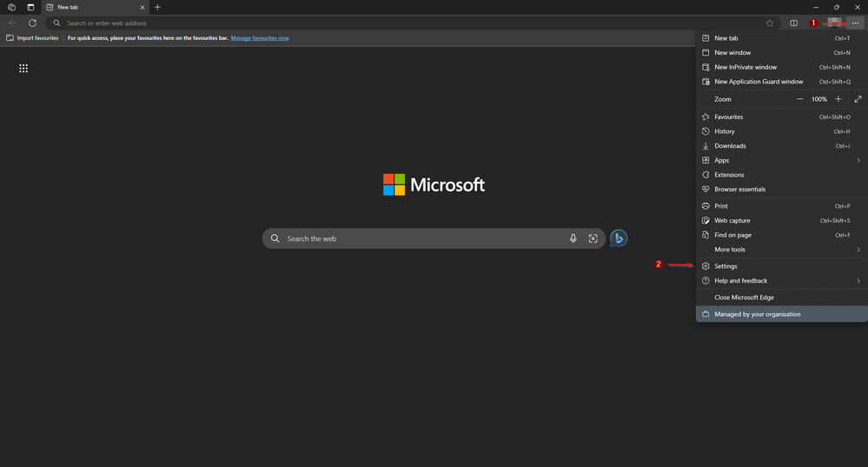Click the Import favourites folder icon
The width and height of the screenshot is (868, 467).
(x=10, y=37)
